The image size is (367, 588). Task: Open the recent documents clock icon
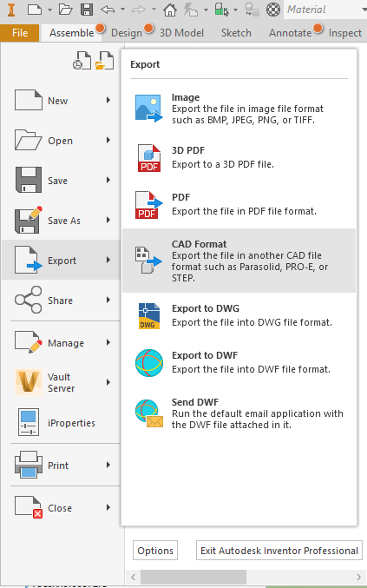pos(82,61)
